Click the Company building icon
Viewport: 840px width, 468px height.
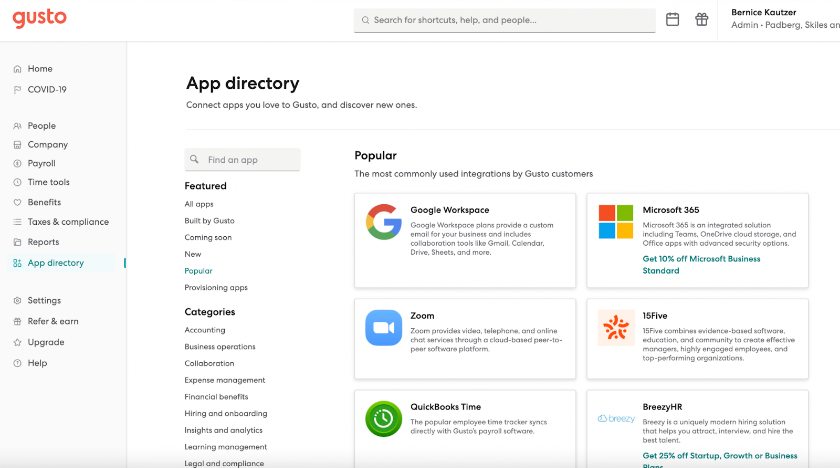coord(17,145)
